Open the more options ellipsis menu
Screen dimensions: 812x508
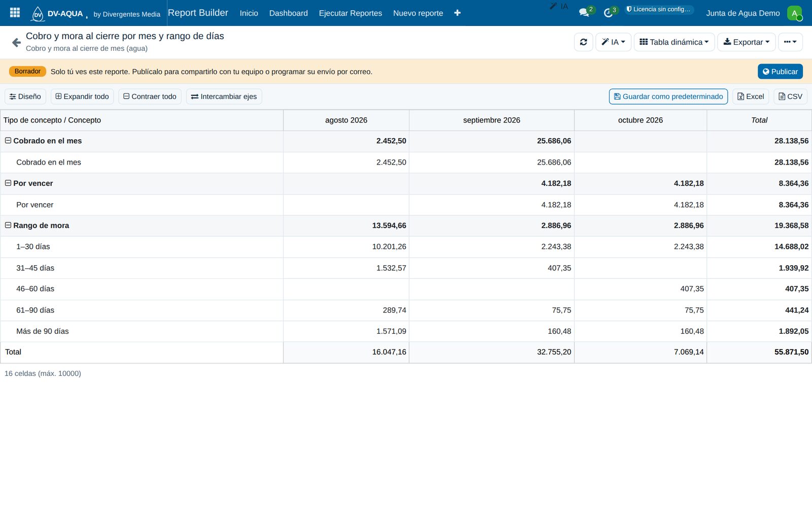[790, 42]
